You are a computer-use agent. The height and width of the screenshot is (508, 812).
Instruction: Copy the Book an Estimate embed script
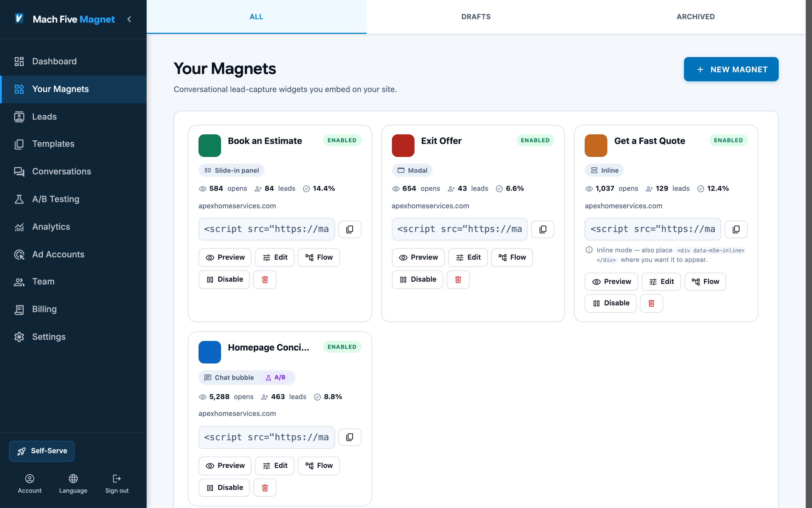pyautogui.click(x=350, y=229)
